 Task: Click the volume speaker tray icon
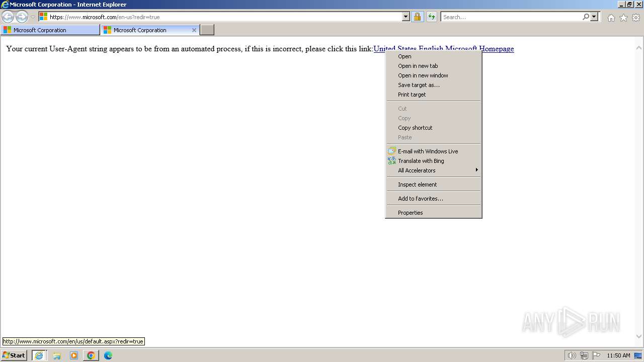[x=572, y=355]
